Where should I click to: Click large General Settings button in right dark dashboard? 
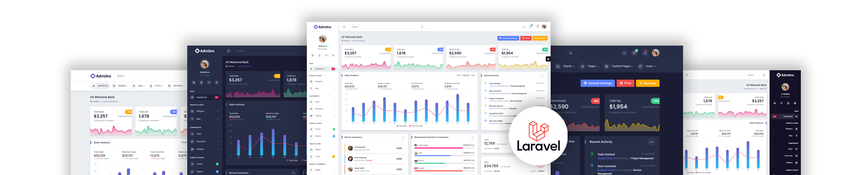click(x=597, y=83)
